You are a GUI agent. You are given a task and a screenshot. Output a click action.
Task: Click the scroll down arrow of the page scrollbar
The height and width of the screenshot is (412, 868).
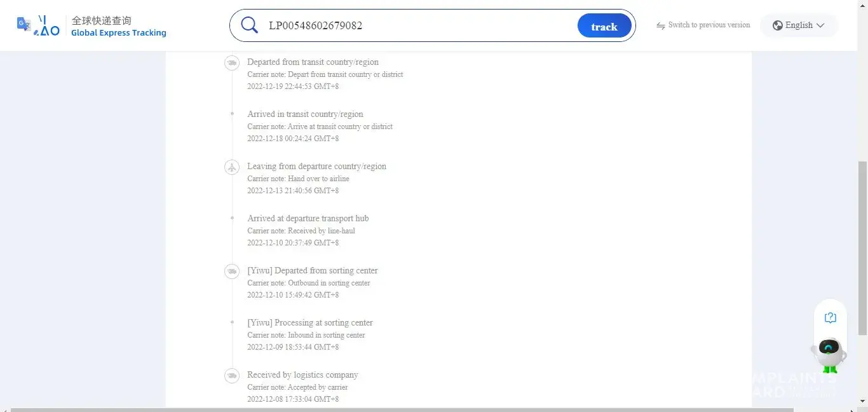(862, 401)
